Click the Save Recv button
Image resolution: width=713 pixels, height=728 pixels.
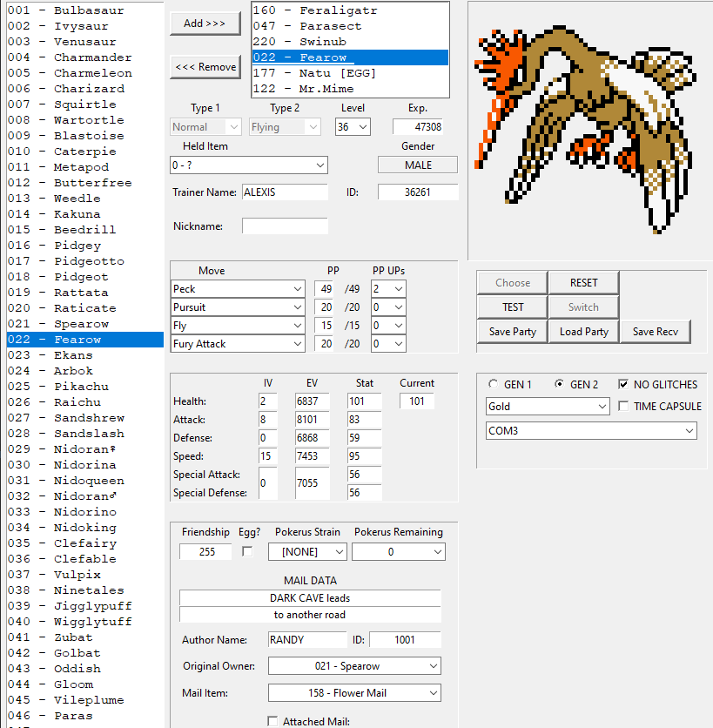click(x=656, y=331)
